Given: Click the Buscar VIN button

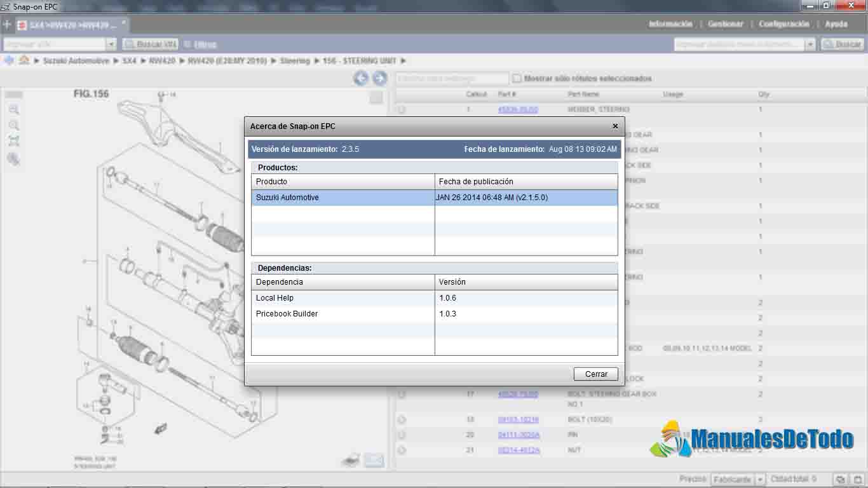Looking at the screenshot, I should [x=151, y=44].
